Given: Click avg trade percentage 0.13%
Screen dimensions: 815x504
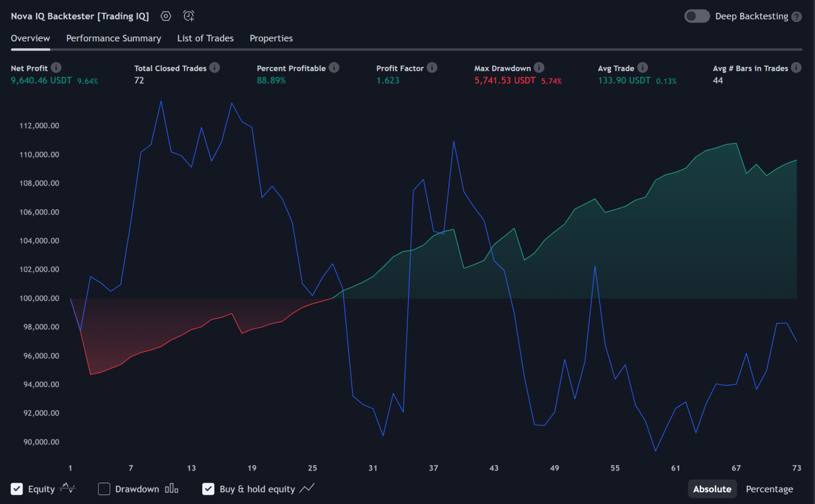Looking at the screenshot, I should point(666,81).
